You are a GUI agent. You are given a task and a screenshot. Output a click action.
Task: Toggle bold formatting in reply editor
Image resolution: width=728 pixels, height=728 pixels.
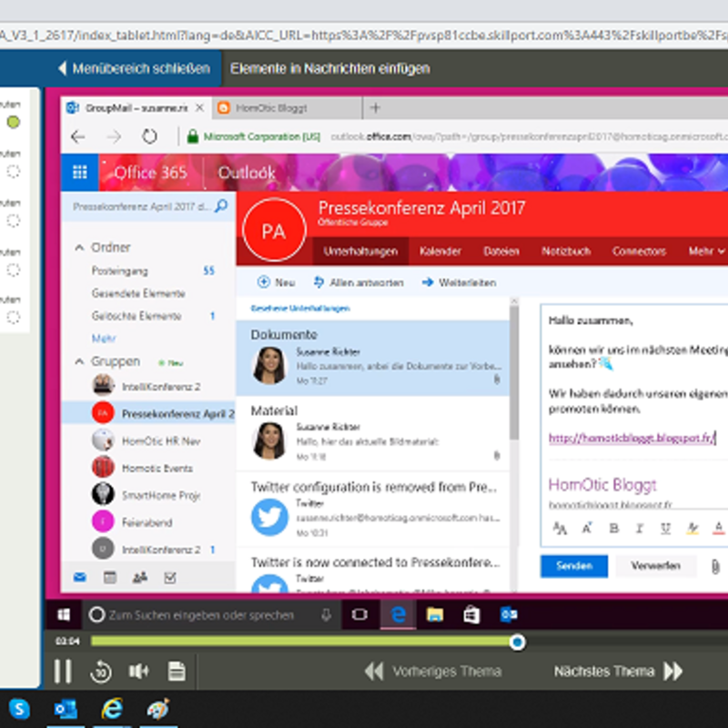point(613,528)
